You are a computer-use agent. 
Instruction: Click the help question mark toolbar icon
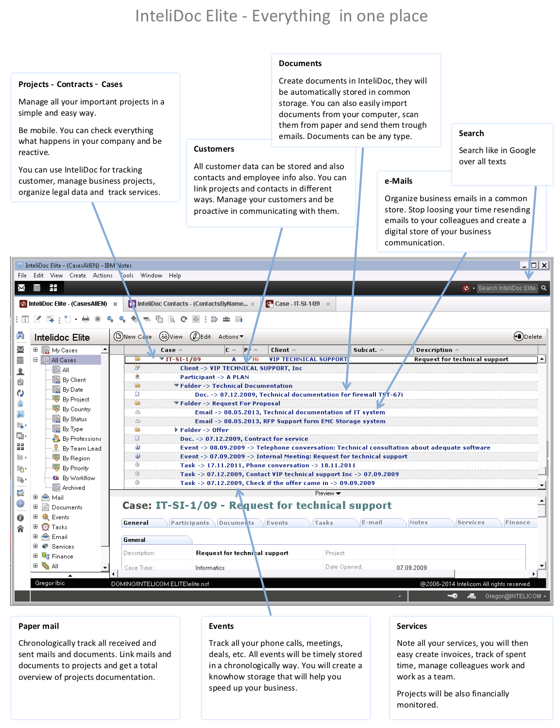[x=196, y=319]
